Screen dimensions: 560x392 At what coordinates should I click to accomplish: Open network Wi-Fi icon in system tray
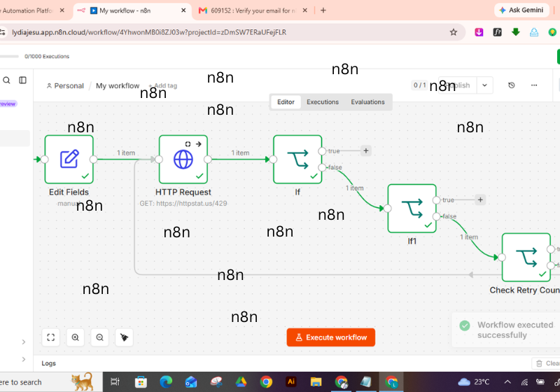(524, 382)
